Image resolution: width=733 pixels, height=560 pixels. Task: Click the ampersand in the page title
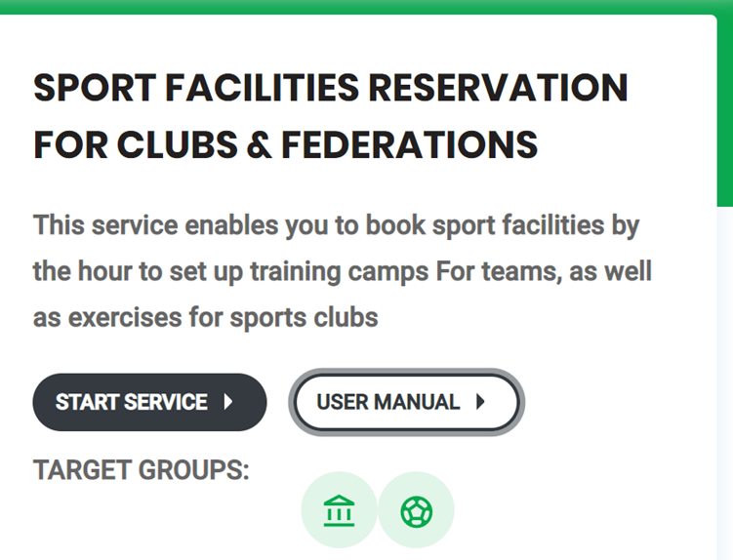[259, 144]
